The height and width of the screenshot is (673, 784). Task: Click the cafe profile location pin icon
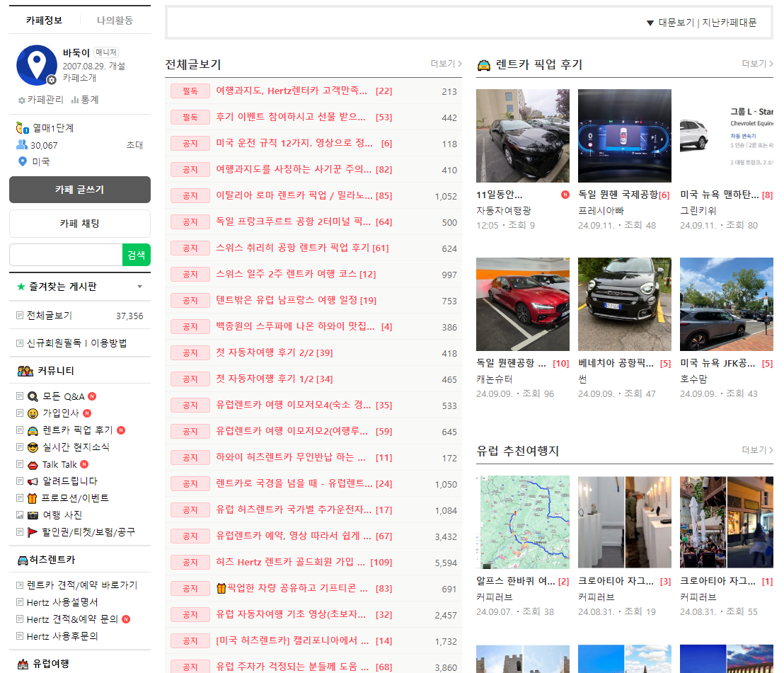[36, 65]
